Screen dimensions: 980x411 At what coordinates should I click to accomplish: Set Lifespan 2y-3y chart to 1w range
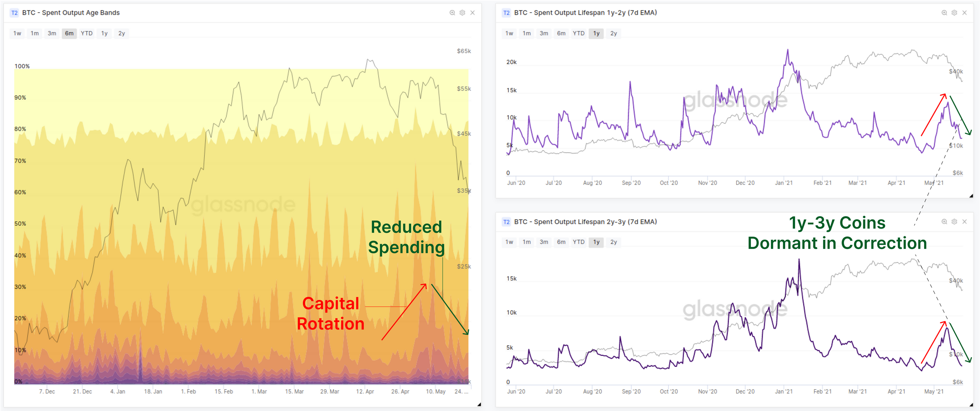[x=509, y=242]
